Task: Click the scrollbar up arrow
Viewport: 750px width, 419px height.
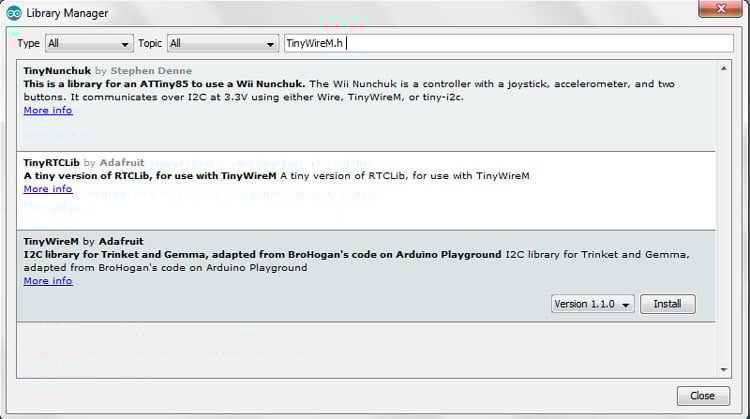Action: tap(725, 68)
